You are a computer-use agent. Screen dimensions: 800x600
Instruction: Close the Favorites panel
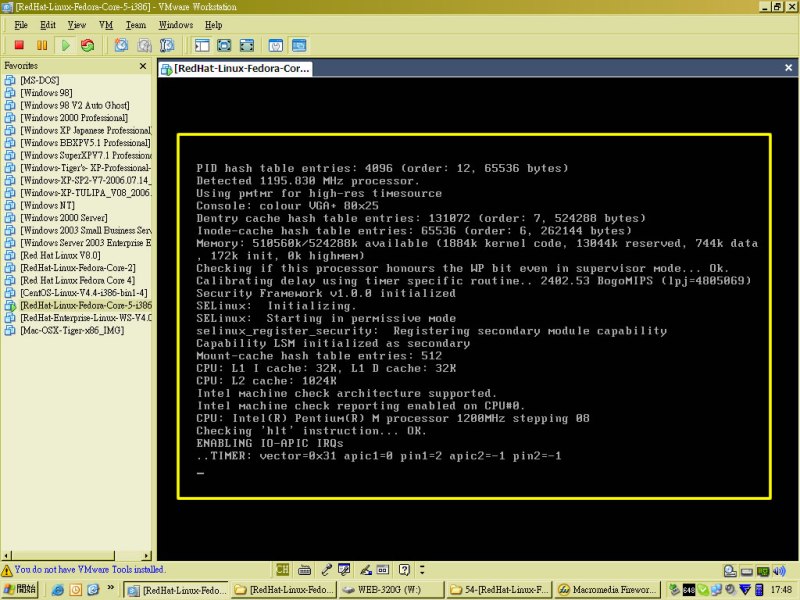pyautogui.click(x=143, y=66)
